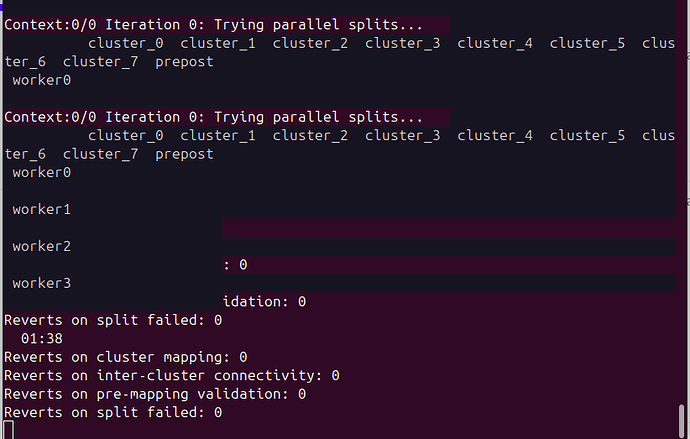Click the last 'Reverts on split failed' line
Screen dimensions: 690x439
click(x=113, y=412)
